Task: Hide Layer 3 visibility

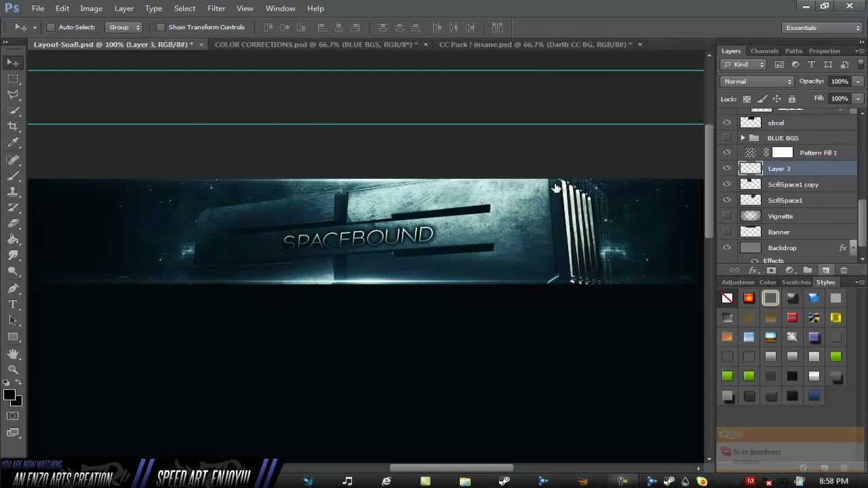Action: click(727, 168)
